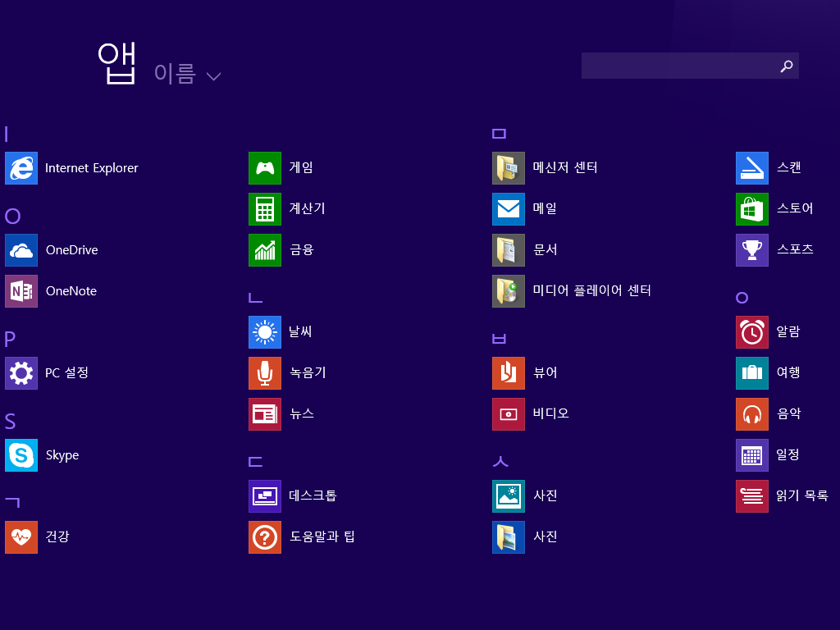
Task: Click the 스토어 label text
Action: click(795, 208)
